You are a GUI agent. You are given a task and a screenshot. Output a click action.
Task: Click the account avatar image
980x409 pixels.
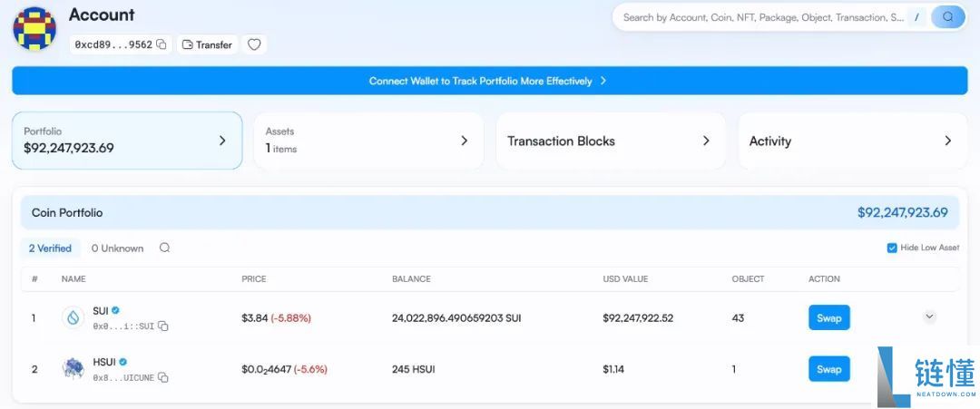coord(34,29)
